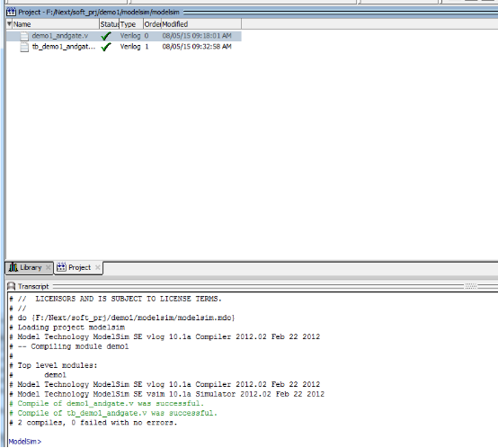Click the Transcript pane grip handle
Viewport: 498px width, 448px height.
tap(471, 286)
